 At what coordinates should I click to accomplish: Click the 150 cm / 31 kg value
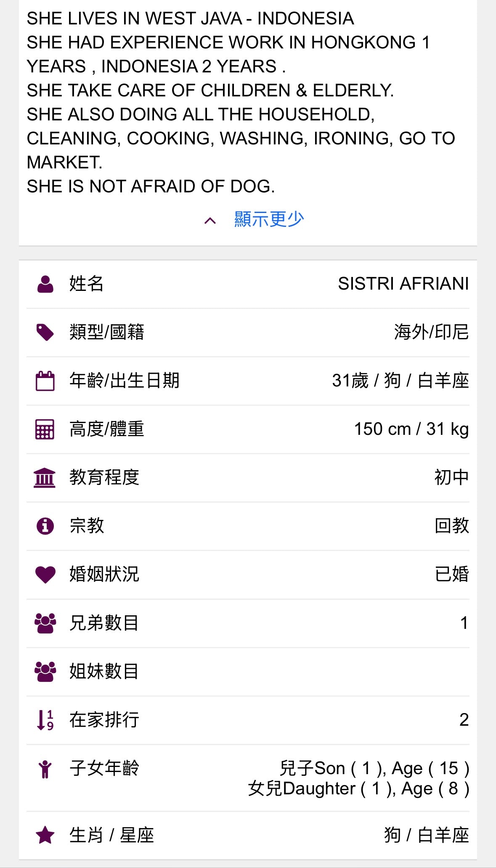pyautogui.click(x=411, y=429)
